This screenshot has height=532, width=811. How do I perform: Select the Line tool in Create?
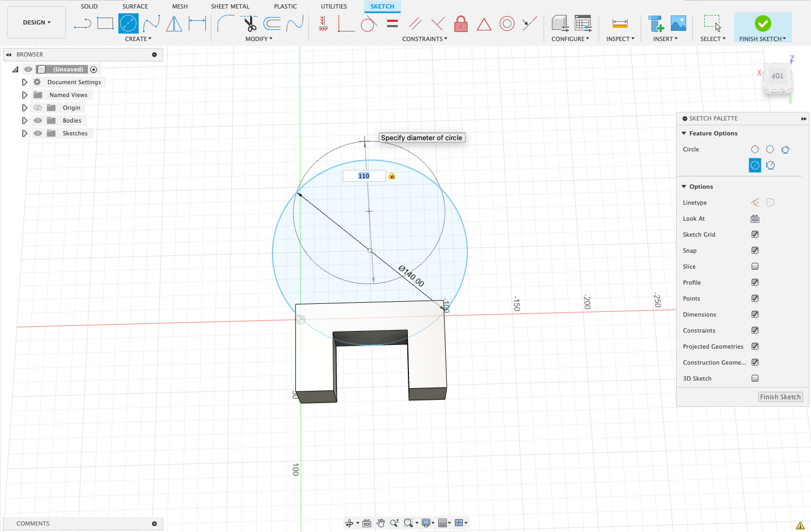point(83,23)
